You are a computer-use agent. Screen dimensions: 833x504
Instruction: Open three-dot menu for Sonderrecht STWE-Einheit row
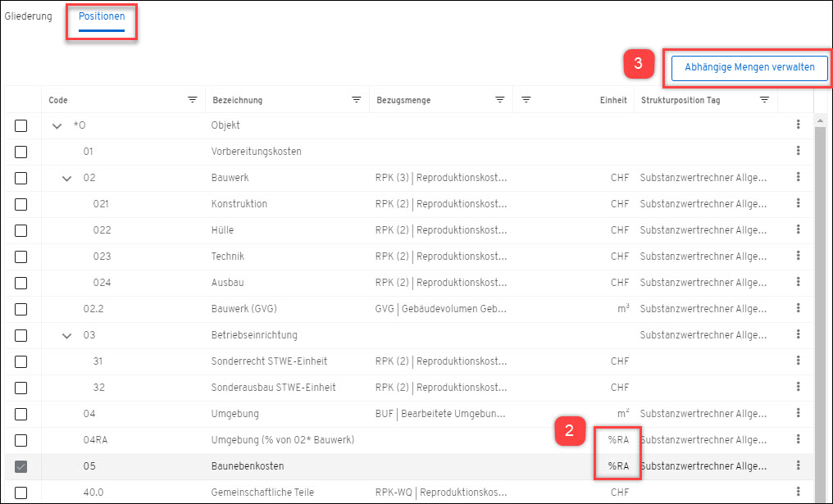click(x=798, y=361)
